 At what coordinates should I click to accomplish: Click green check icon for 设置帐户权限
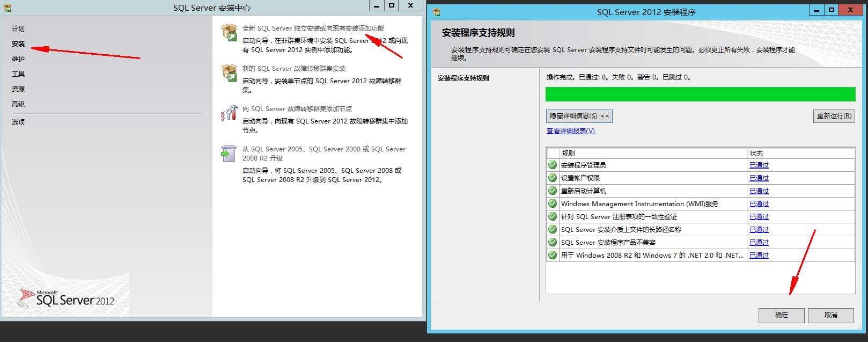point(553,178)
